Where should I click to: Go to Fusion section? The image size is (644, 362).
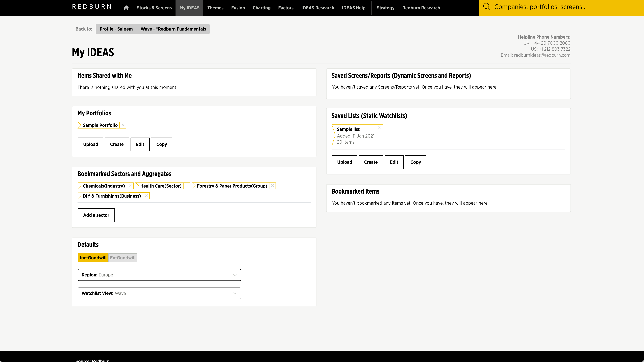[x=238, y=8]
